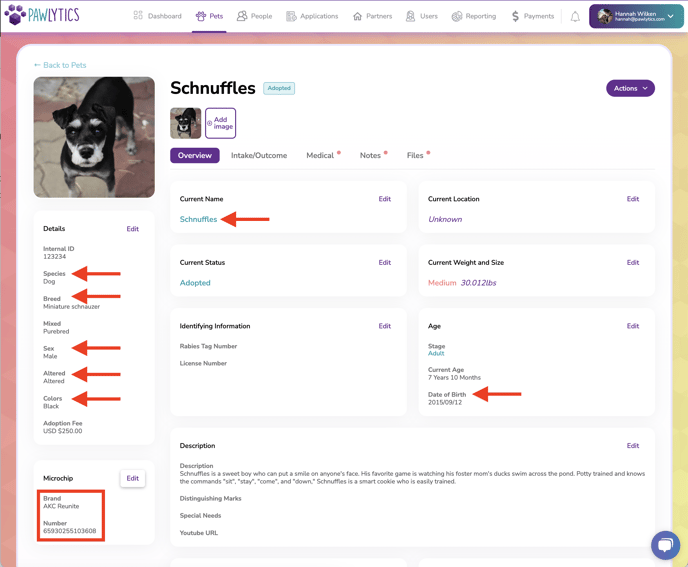Screen dimensions: 688x567
Task: Go to Dashboard in top navigation
Action: click(x=158, y=16)
